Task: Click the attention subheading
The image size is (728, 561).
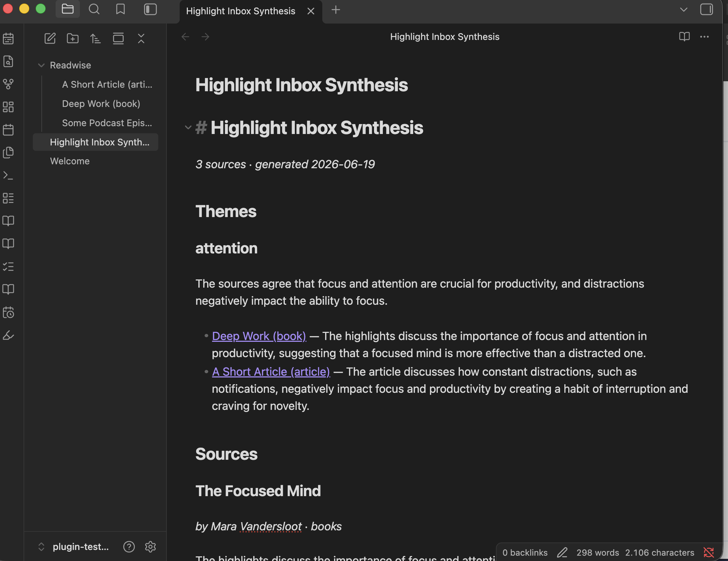Action: point(226,248)
